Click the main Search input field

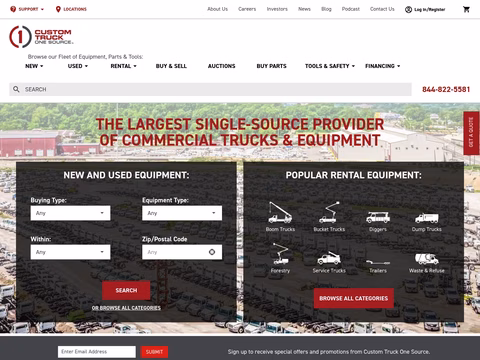[210, 89]
